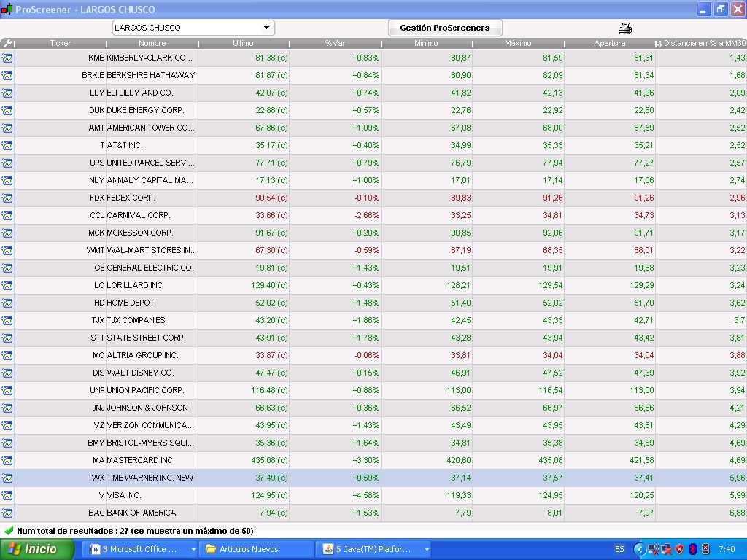
Task: Open chart icon for CCL row
Action: tap(7, 216)
